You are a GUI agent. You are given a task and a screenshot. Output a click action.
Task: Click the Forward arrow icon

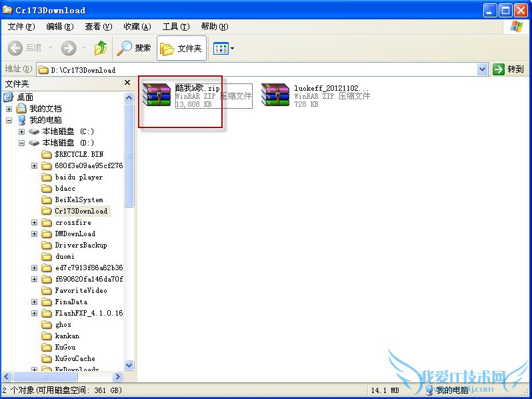69,48
